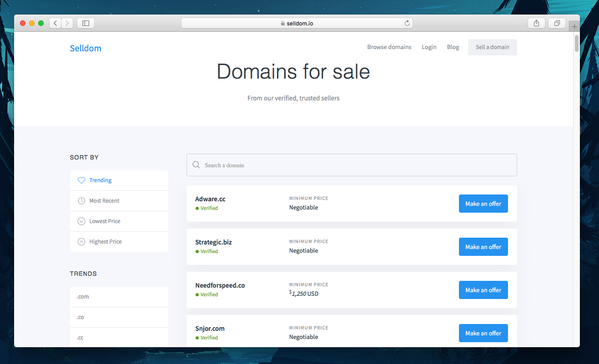
Task: Open the Snjor.com domain listing
Action: coord(210,329)
